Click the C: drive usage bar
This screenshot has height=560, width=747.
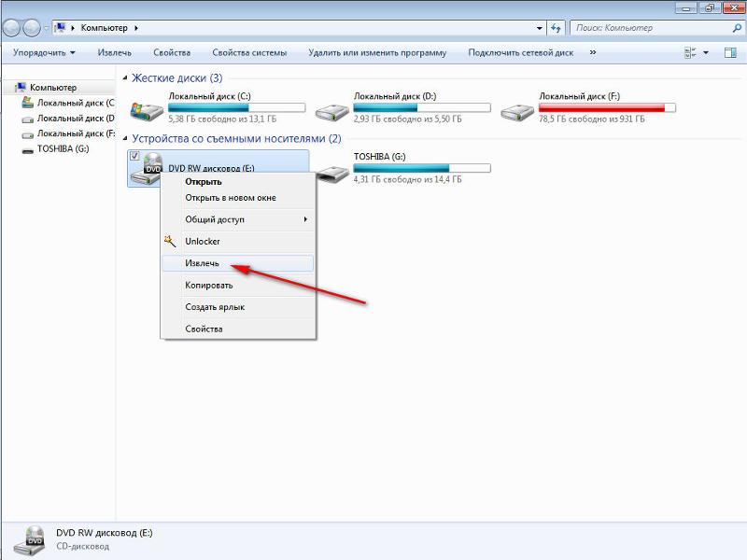click(237, 107)
